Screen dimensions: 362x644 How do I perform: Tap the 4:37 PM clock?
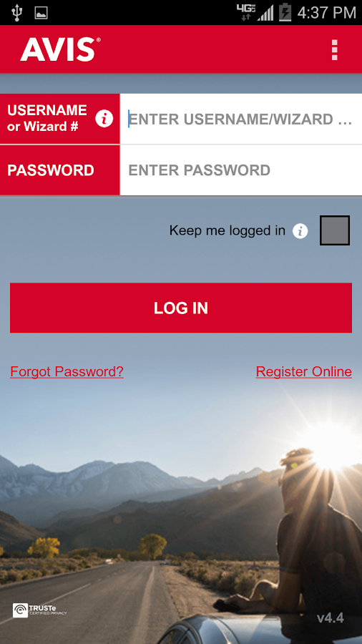(326, 13)
